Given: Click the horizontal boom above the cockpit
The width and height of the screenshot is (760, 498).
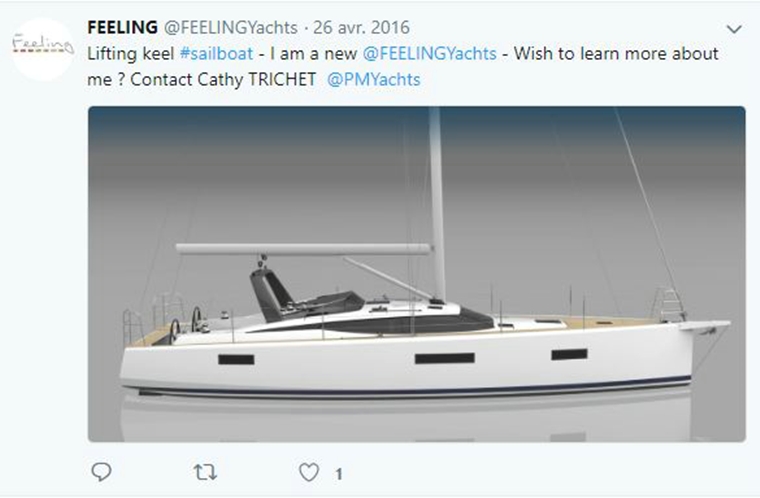Looking at the screenshot, I should click(303, 249).
